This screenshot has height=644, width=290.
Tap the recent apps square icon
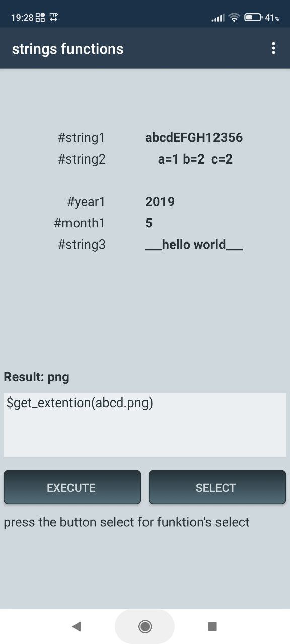tap(212, 626)
